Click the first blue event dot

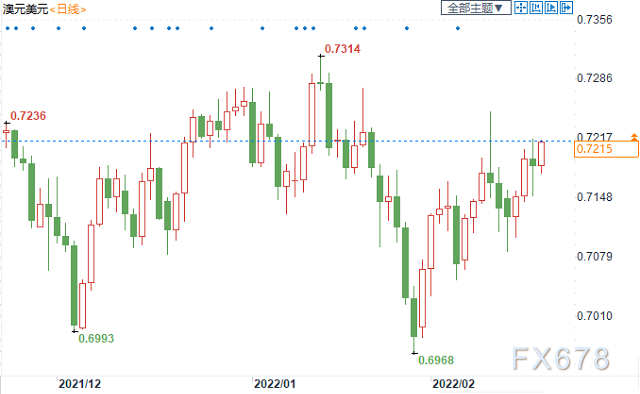(7, 28)
